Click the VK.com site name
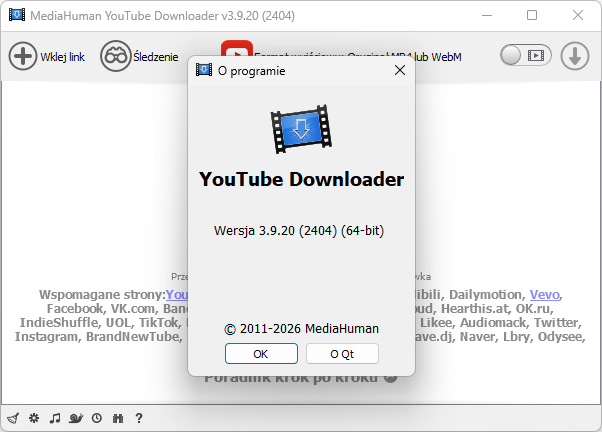The width and height of the screenshot is (602, 432). click(133, 308)
